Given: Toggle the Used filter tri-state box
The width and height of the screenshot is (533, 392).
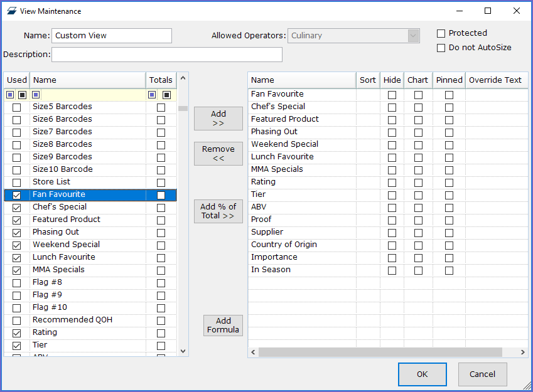Looking at the screenshot, I should 23,95.
